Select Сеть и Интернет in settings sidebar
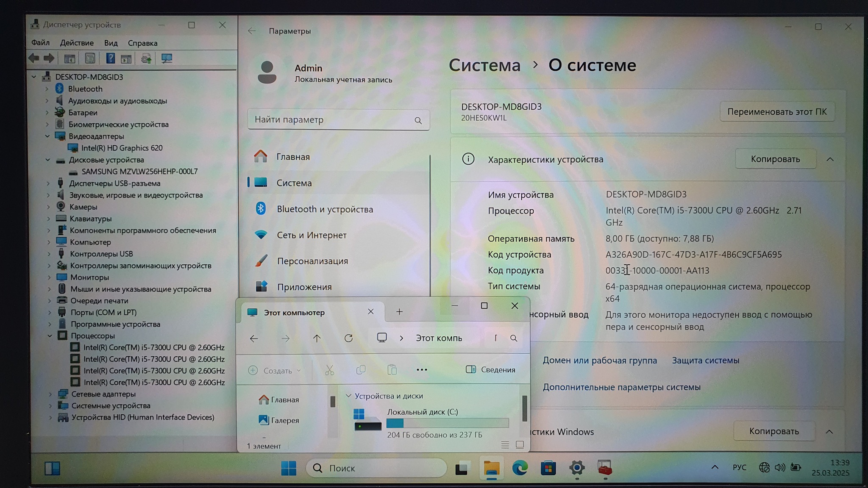 click(312, 235)
